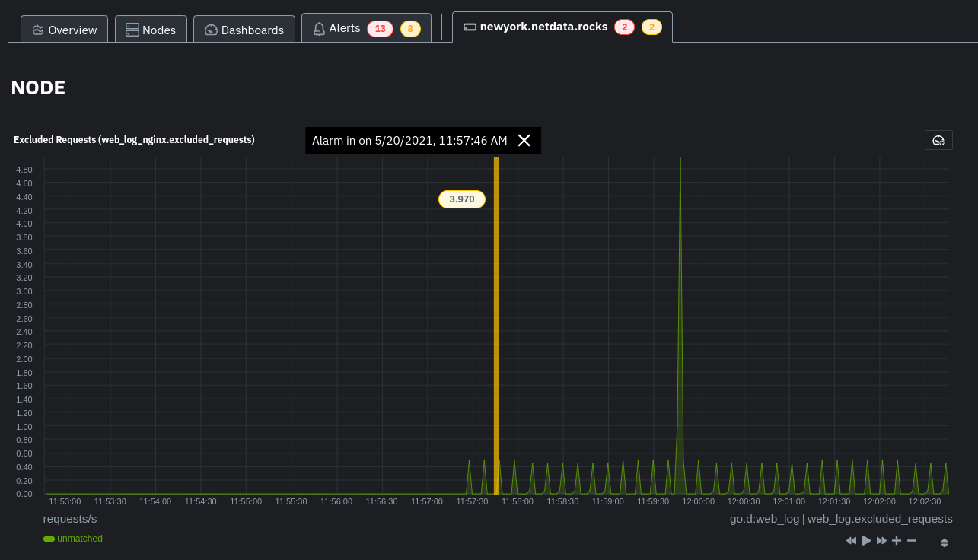978x560 pixels.
Task: Click the 11:53:00 time axis label
Action: point(65,501)
